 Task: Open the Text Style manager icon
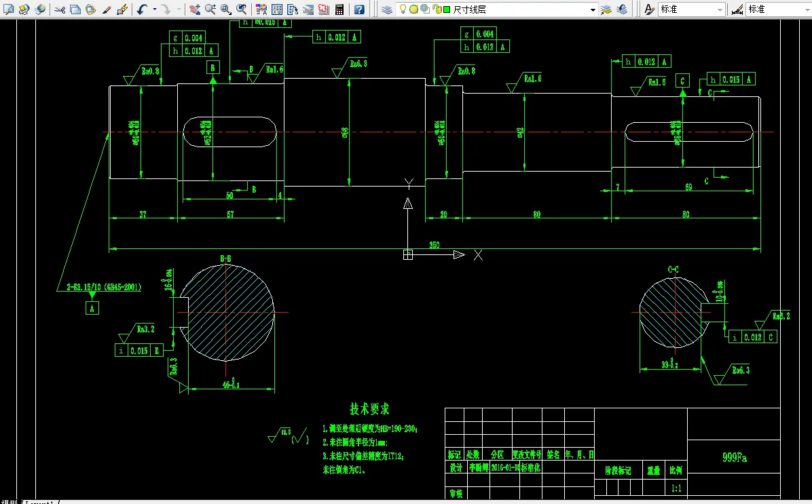pos(649,9)
